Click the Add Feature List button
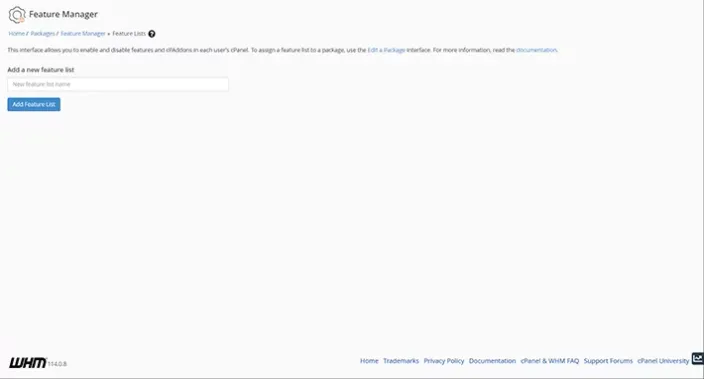The image size is (704, 379). click(34, 104)
